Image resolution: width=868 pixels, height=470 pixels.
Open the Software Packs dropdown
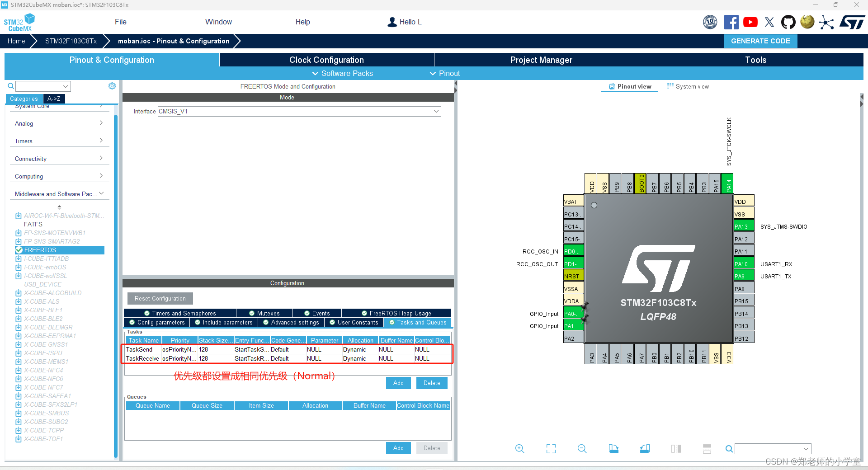[343, 73]
